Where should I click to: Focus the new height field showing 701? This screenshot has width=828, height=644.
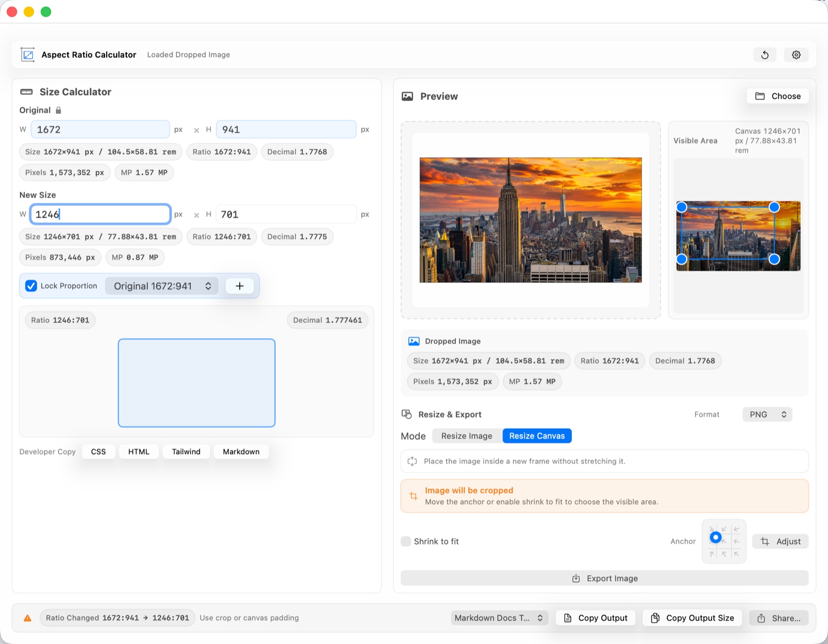click(x=286, y=214)
